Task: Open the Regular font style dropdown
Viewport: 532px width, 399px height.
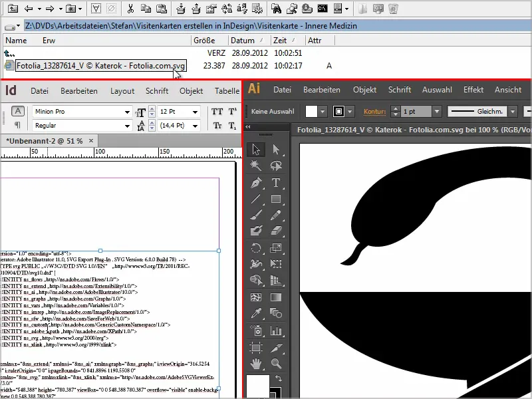Action: (127, 126)
